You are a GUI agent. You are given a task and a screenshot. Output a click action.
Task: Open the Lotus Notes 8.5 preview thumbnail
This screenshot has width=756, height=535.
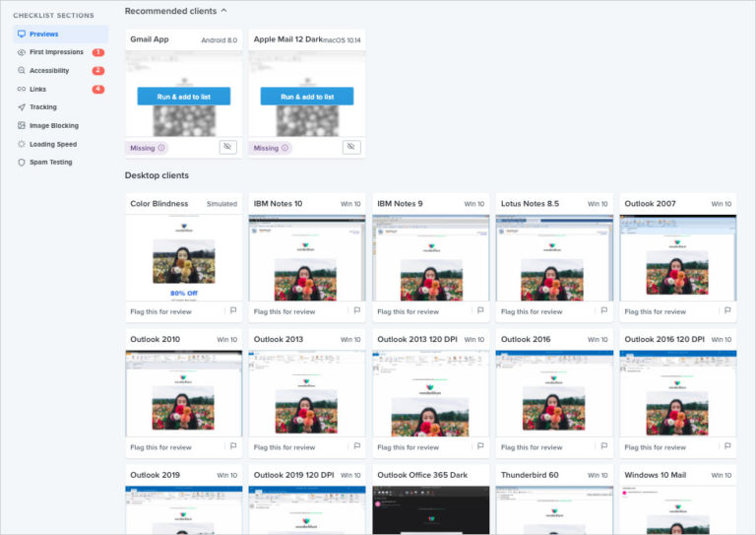554,258
